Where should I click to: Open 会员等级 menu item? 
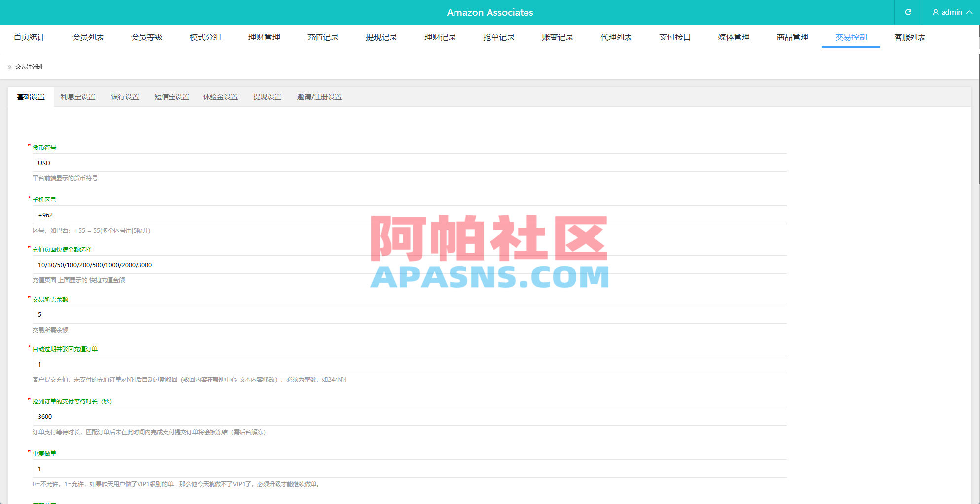tap(147, 37)
